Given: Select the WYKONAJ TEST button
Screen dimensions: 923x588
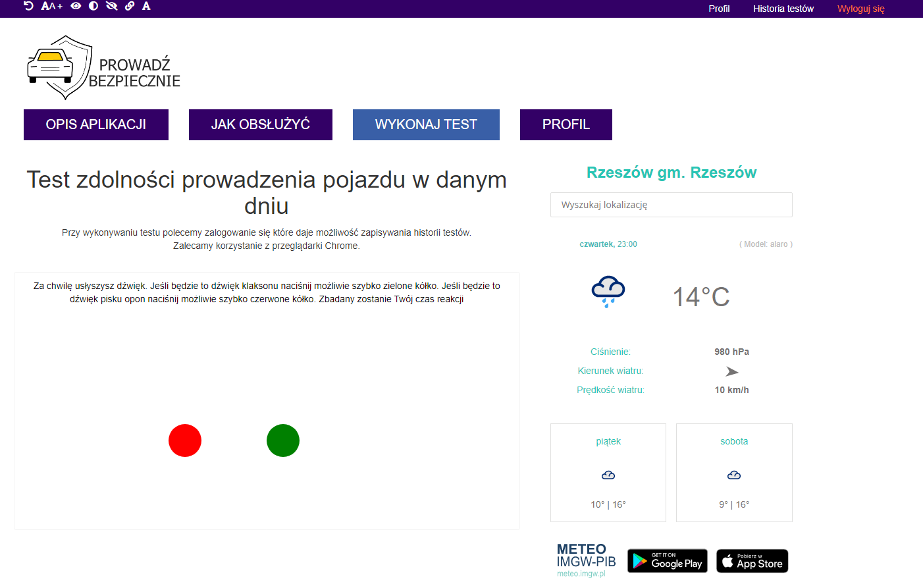Looking at the screenshot, I should pyautogui.click(x=426, y=124).
